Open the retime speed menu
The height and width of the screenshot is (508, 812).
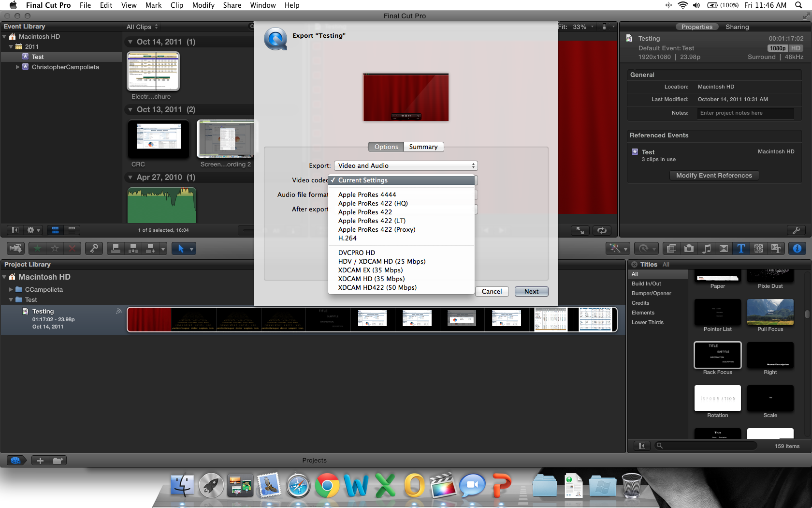tap(646, 249)
